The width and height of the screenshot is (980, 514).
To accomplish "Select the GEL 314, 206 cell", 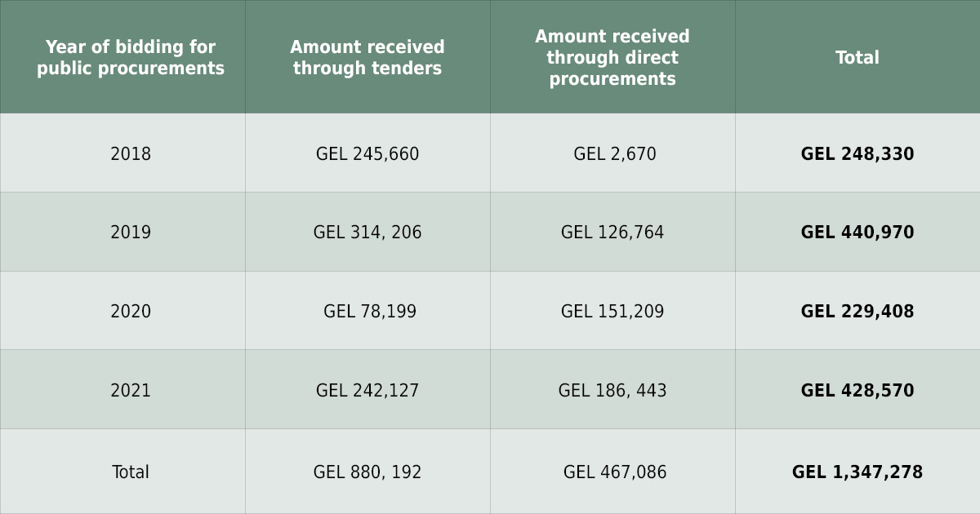I will click(367, 233).
